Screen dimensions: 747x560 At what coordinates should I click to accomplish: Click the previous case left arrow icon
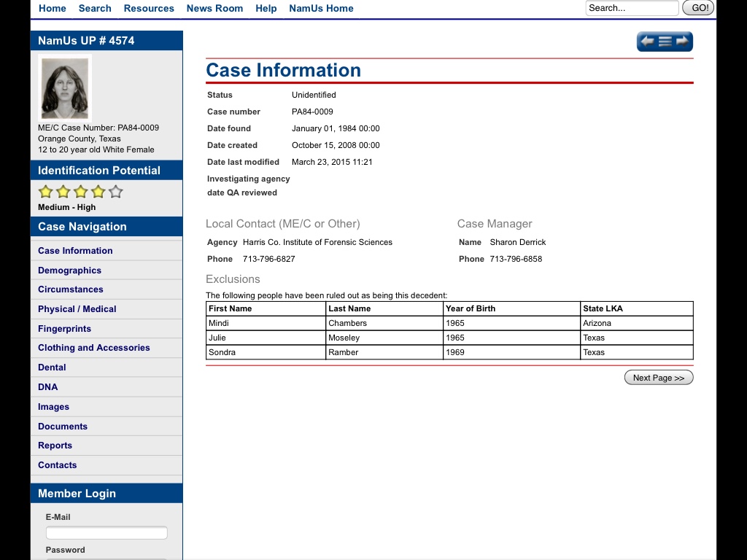[647, 42]
